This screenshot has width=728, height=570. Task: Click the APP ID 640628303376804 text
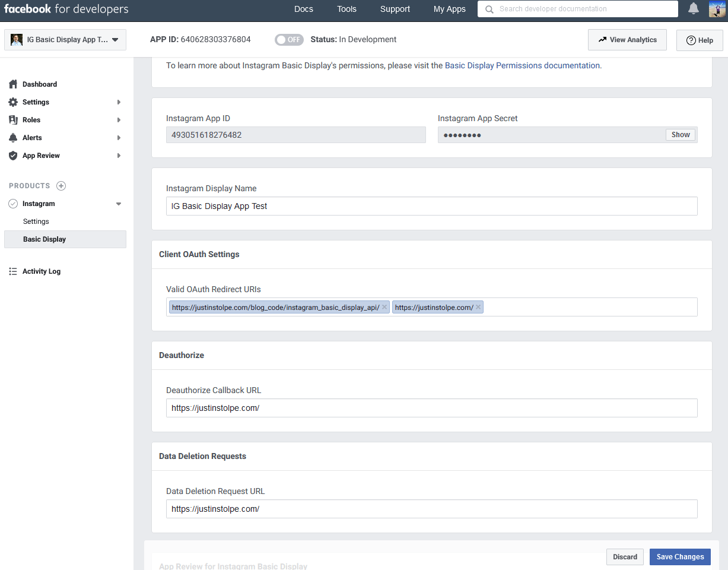pos(201,40)
